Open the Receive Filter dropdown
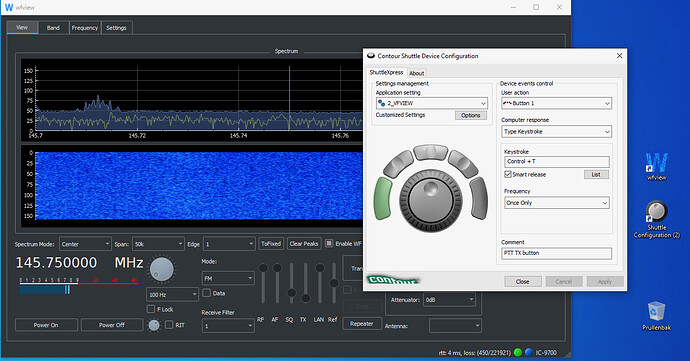 228,326
